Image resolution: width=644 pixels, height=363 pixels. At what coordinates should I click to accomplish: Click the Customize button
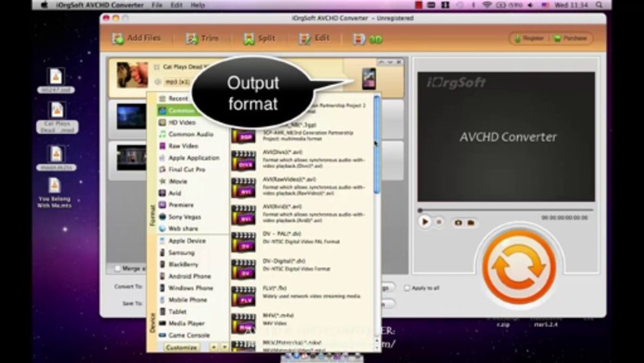(181, 347)
